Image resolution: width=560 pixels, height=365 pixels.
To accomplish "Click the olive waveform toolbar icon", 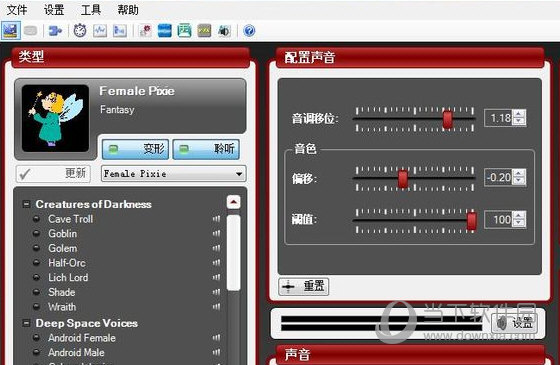I will (x=204, y=31).
